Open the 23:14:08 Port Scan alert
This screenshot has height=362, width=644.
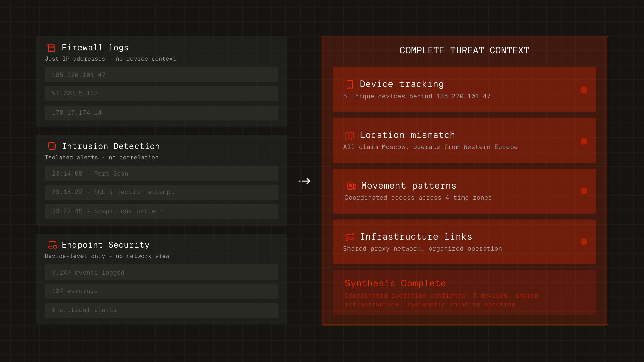click(x=161, y=174)
